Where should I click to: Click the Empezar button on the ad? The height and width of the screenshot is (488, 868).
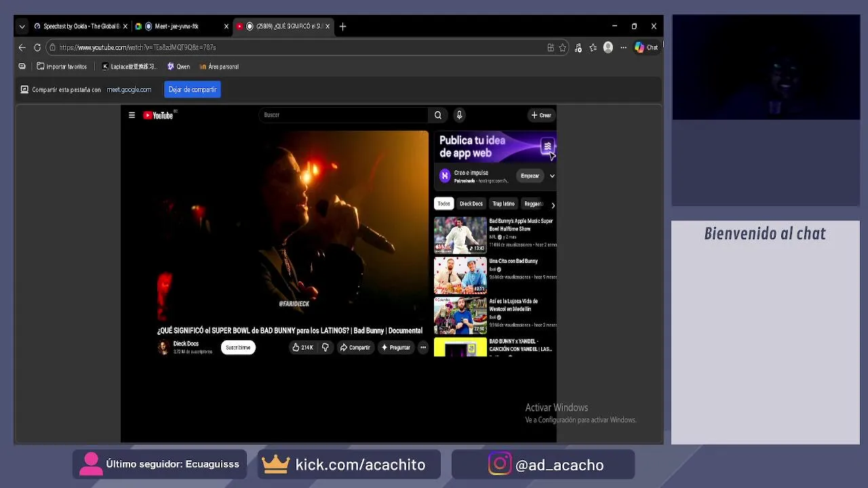click(x=530, y=176)
